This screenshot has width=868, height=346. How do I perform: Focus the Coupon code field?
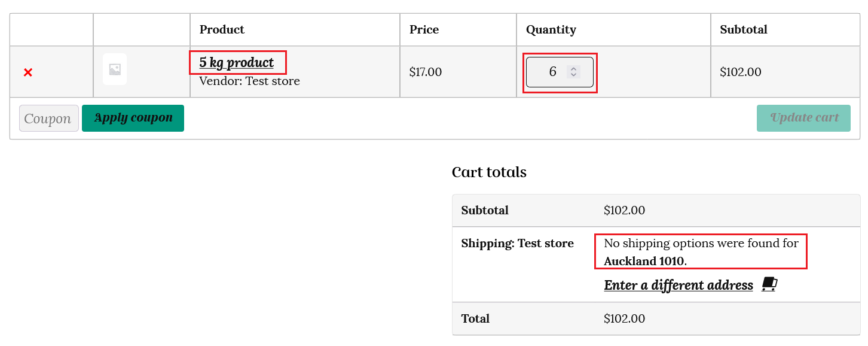(48, 119)
